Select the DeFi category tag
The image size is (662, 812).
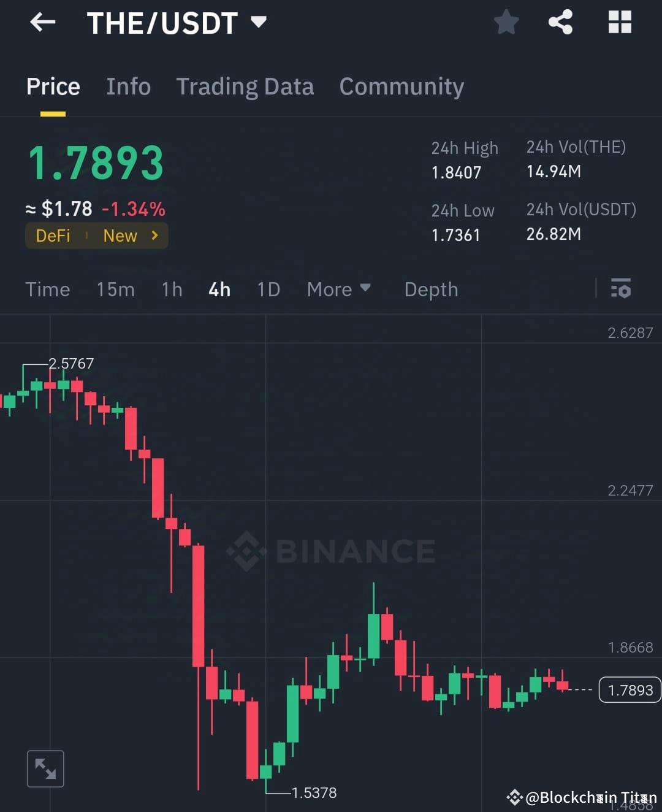[53, 236]
